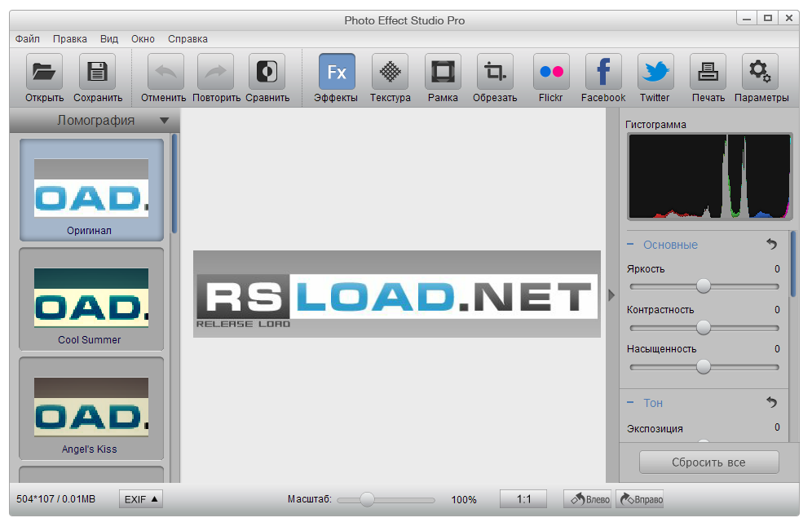Select the Оригинал effect thumbnail
The width and height of the screenshot is (812, 531).
pos(91,189)
